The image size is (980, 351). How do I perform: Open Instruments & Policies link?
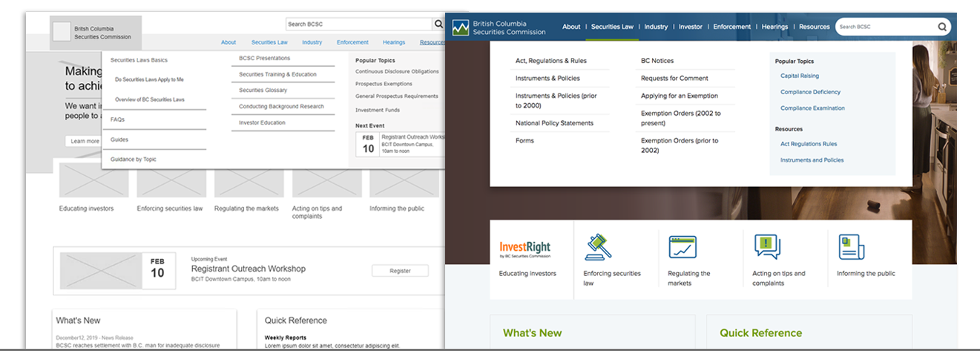tap(547, 78)
